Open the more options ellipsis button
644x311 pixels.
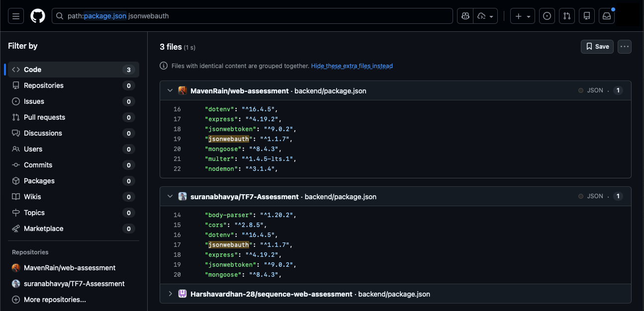pos(625,46)
